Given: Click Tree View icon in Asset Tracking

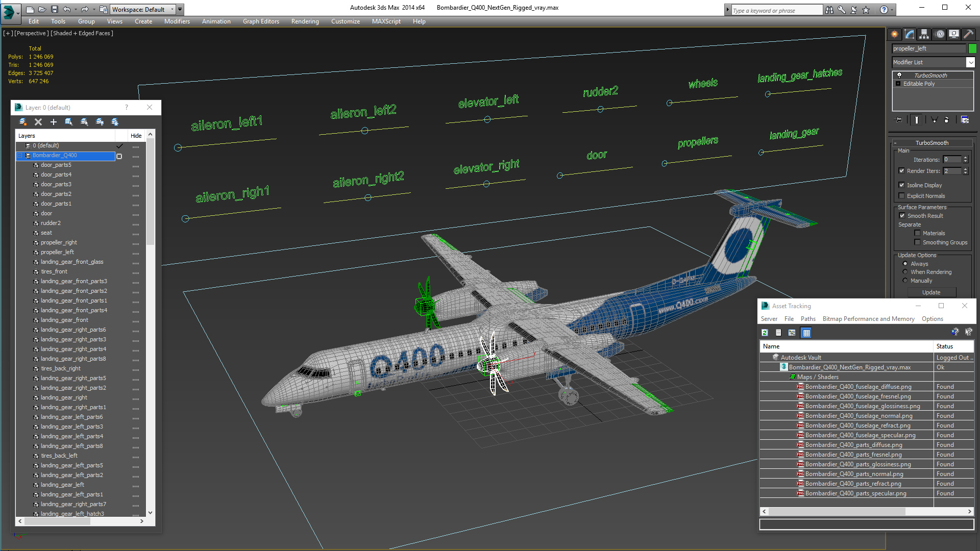Looking at the screenshot, I should click(792, 333).
